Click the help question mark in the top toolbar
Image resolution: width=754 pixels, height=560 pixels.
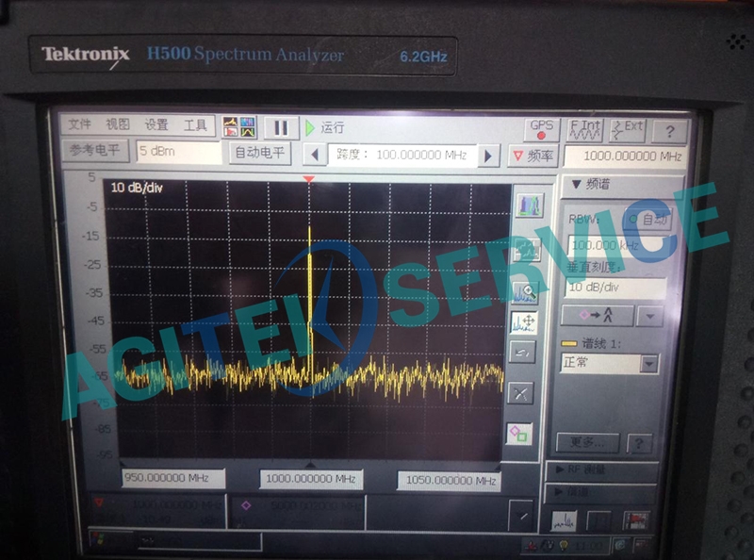670,131
